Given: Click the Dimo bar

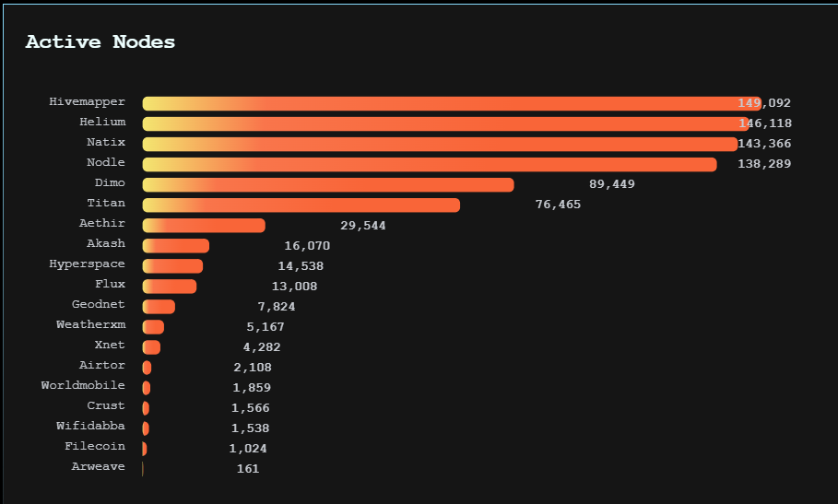Looking at the screenshot, I should (x=328, y=184).
